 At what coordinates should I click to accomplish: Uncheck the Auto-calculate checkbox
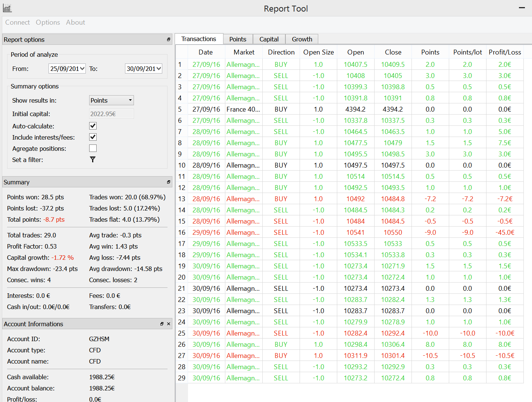pyautogui.click(x=93, y=126)
